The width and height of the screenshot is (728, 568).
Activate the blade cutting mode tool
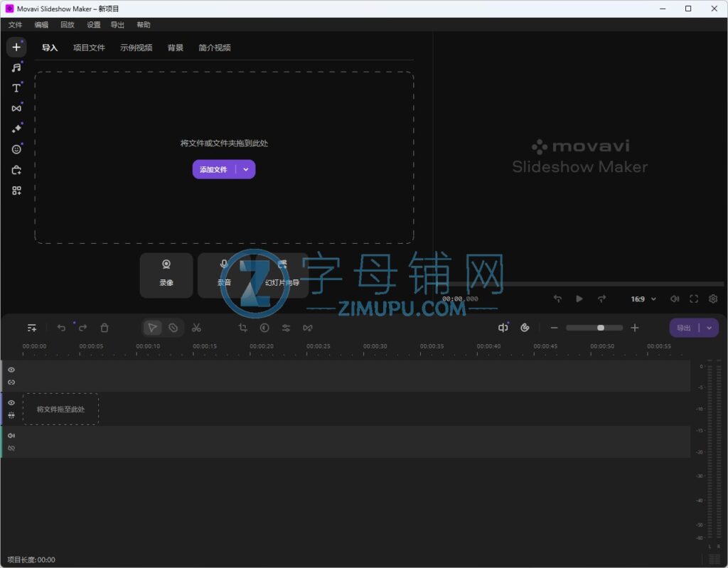tap(173, 328)
